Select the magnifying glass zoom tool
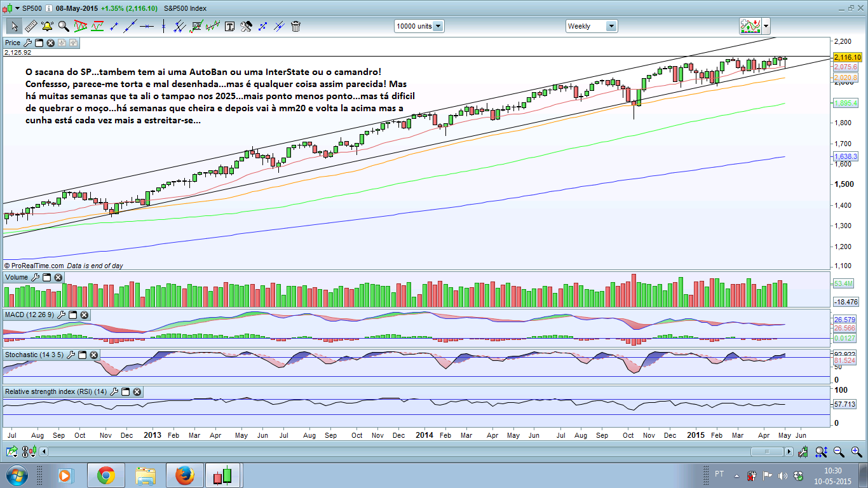The width and height of the screenshot is (868, 488). tap(64, 26)
